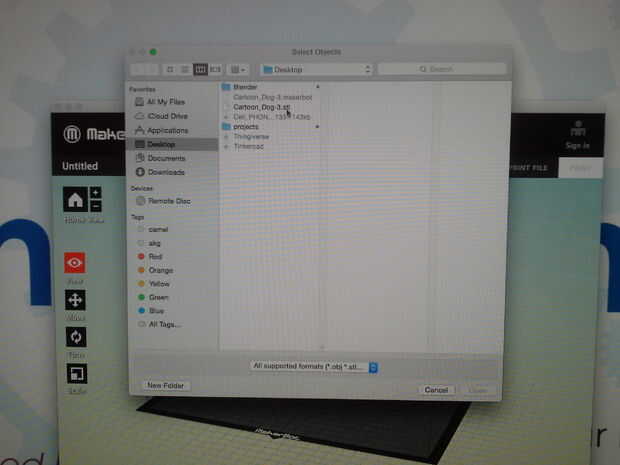The width and height of the screenshot is (620, 465).
Task: Select the Move tool in MakerBot
Action: pos(75,300)
